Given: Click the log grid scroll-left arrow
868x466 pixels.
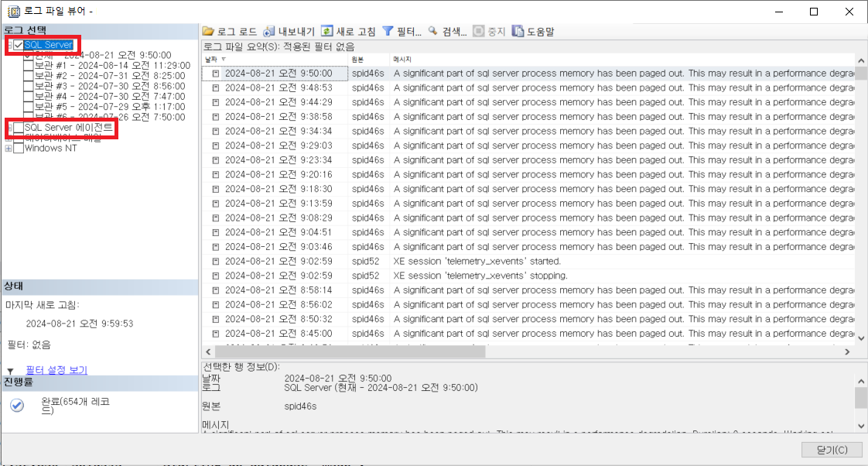Looking at the screenshot, I should 208,351.
